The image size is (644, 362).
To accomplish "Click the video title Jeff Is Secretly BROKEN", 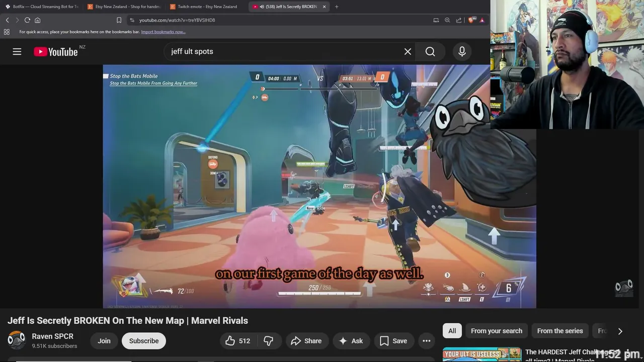I will tap(128, 321).
